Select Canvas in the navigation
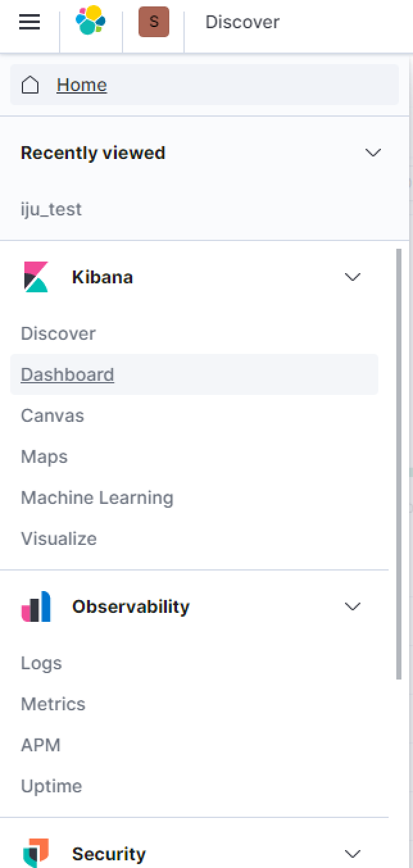This screenshot has width=413, height=868. coord(53,415)
